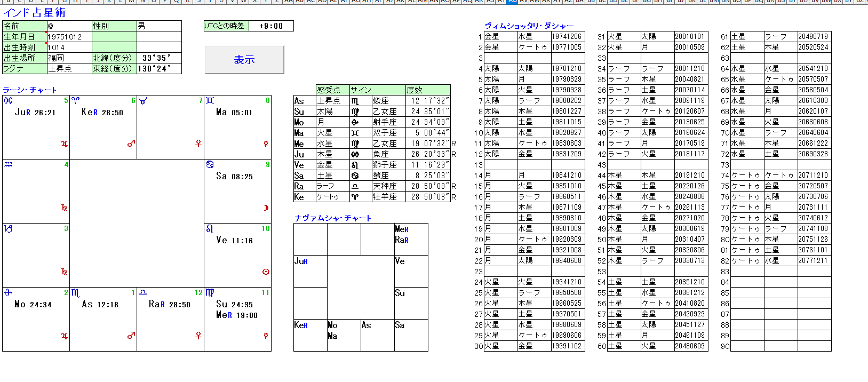Click the red Moon crescent in house 9
868x382 pixels.
266,208
